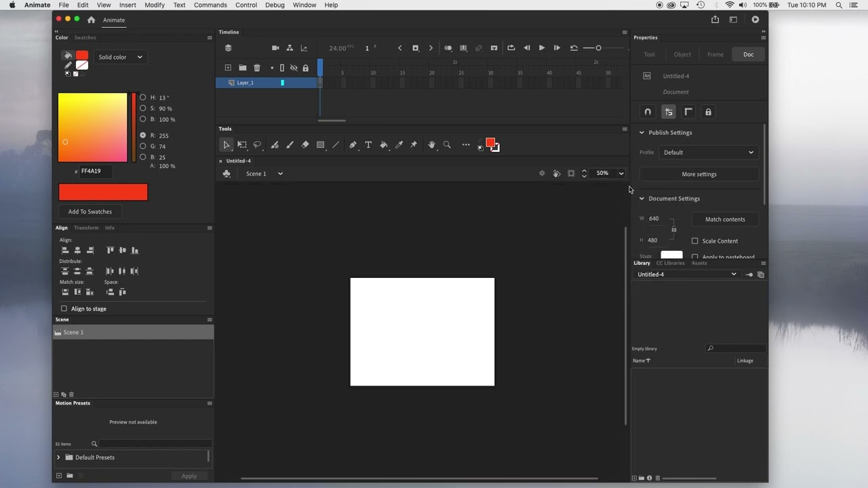Click the Match contents button

[725, 220]
